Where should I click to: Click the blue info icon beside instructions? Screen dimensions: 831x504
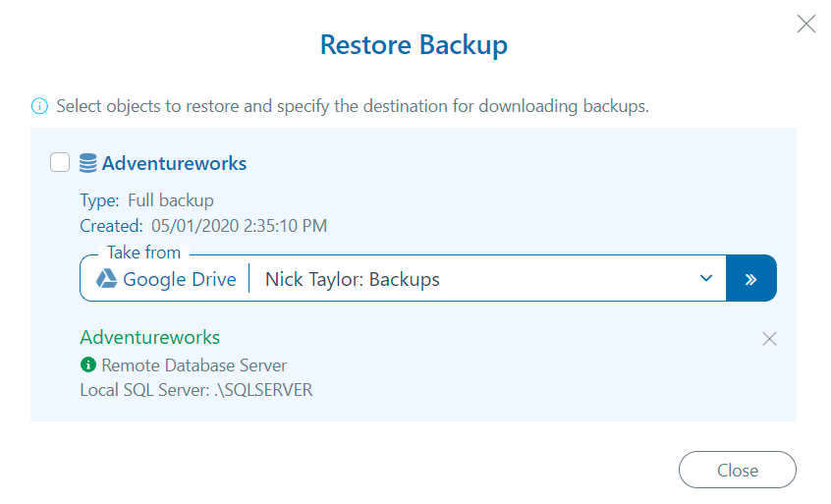coord(39,106)
